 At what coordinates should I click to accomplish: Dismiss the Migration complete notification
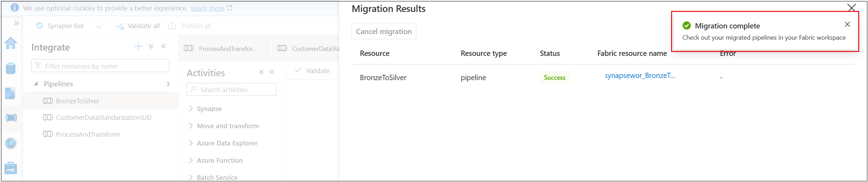tap(847, 24)
